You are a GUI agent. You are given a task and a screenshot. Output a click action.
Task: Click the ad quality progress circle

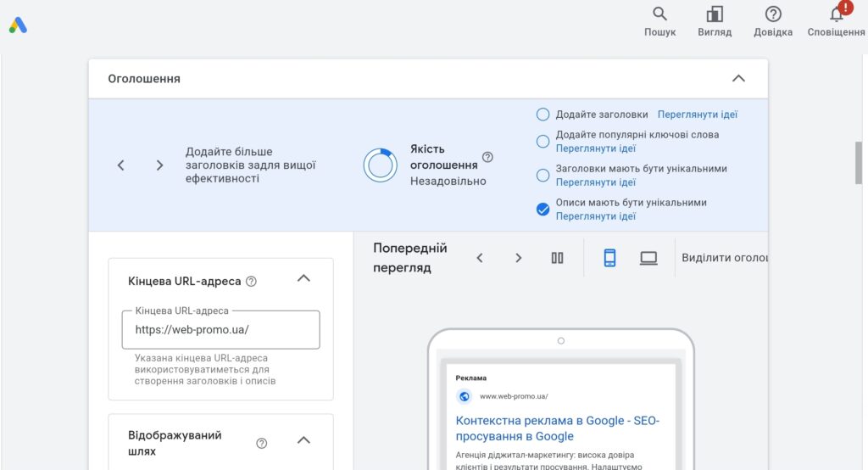pos(381,165)
